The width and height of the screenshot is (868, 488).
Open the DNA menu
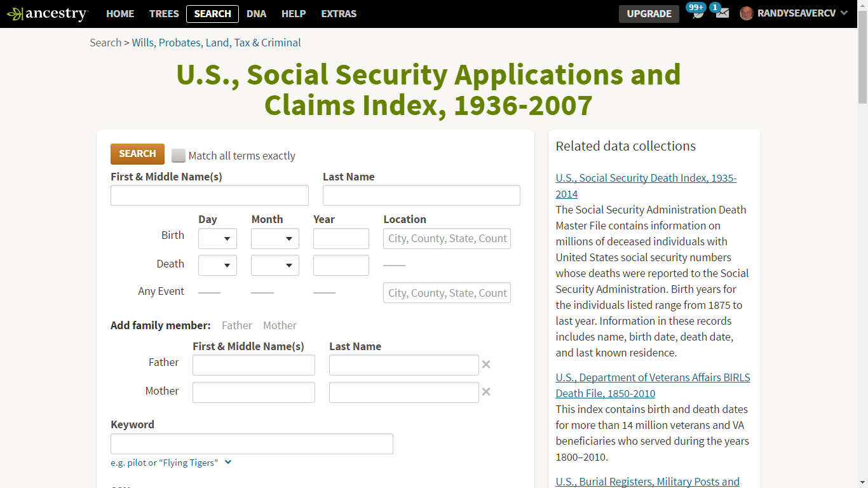point(256,13)
